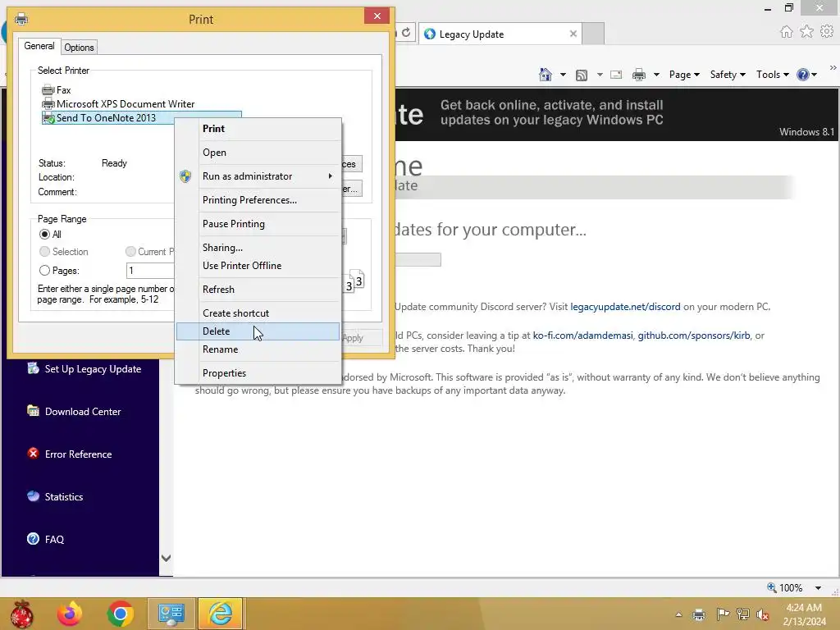Open Download Center in sidebar
Screen dimensions: 840x630
pos(75,411)
